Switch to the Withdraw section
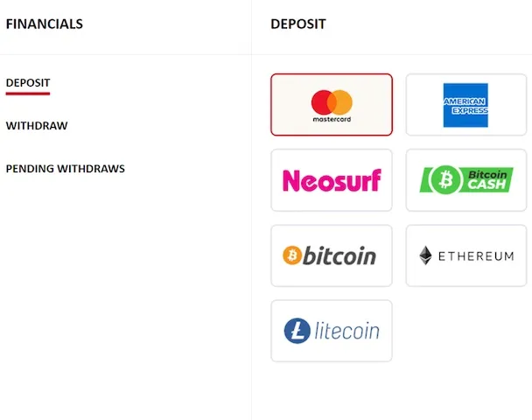Viewport: 532px width, 420px height. [37, 126]
